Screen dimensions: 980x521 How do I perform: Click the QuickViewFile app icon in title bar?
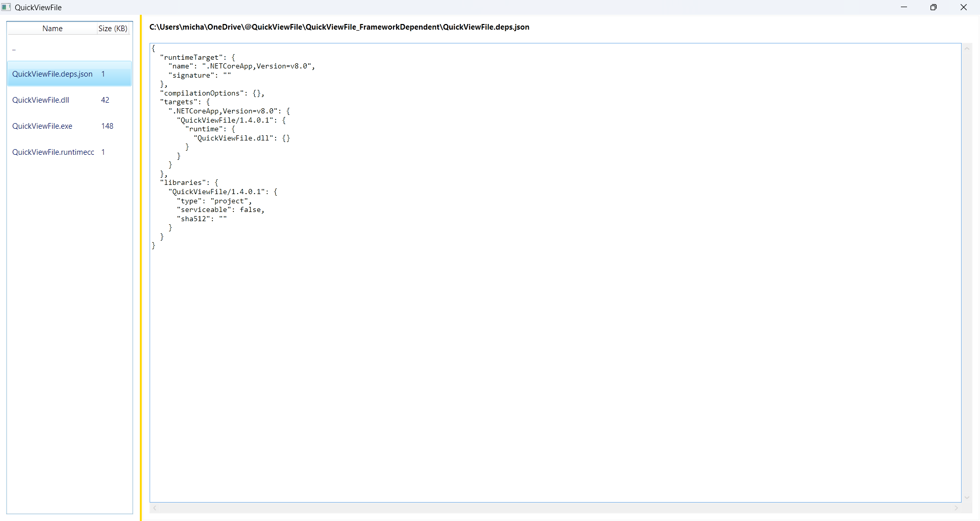coord(6,7)
